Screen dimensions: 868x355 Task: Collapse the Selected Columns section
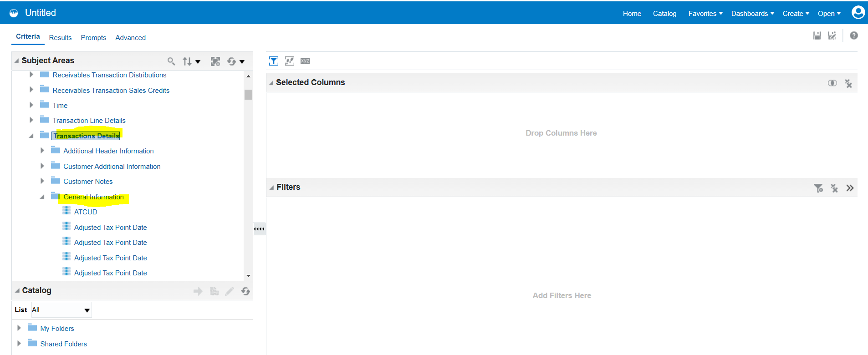click(x=271, y=83)
